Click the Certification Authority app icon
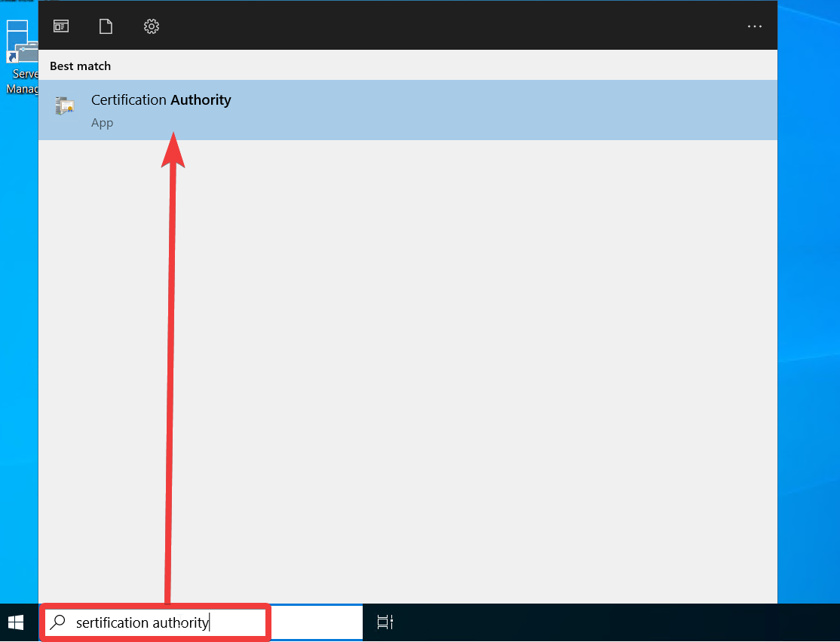Viewport: 840px width, 642px height. click(x=65, y=106)
